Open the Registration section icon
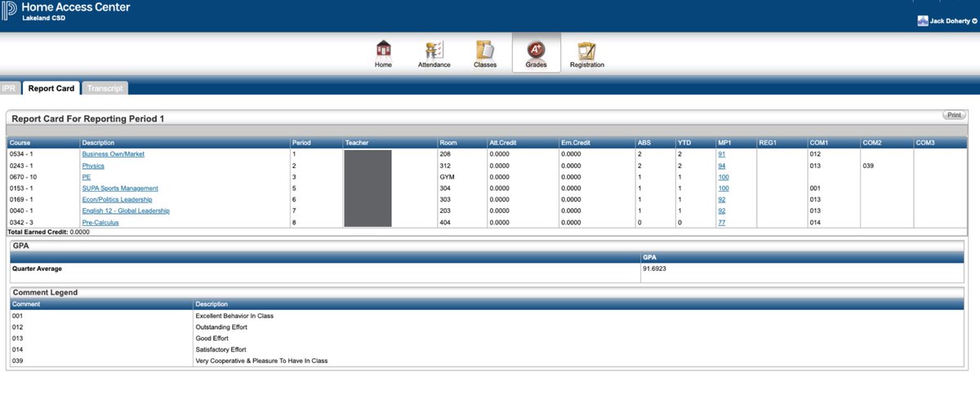980x408 pixels. coord(587,53)
